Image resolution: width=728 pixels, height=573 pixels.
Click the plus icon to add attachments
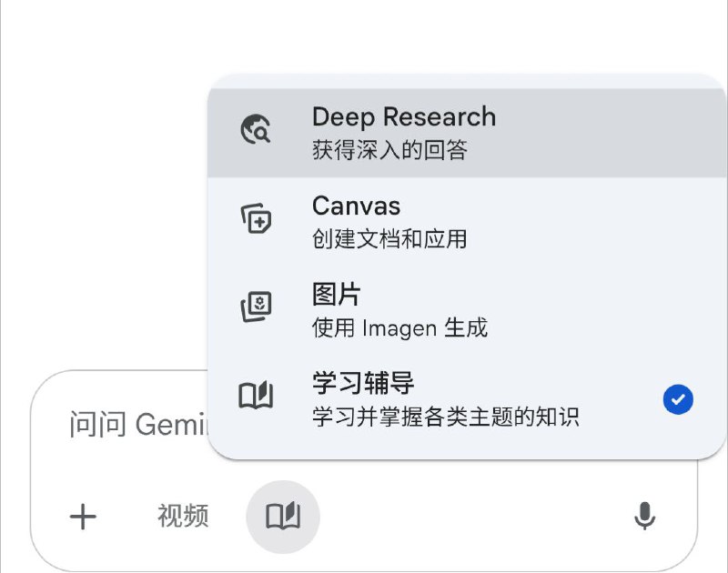[83, 516]
